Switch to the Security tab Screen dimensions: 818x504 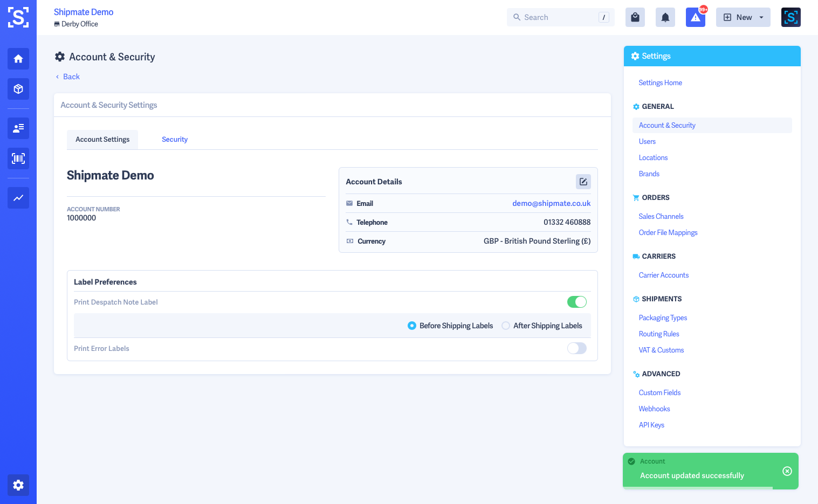(175, 140)
